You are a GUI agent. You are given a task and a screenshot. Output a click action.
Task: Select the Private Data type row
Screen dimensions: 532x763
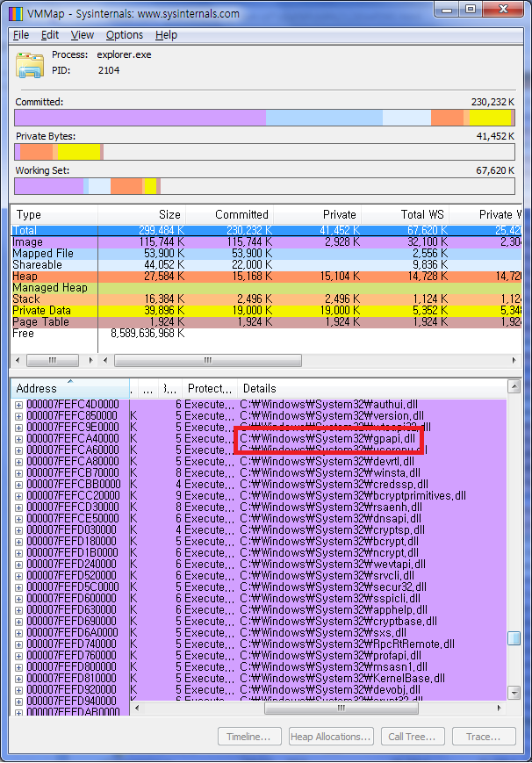click(266, 311)
